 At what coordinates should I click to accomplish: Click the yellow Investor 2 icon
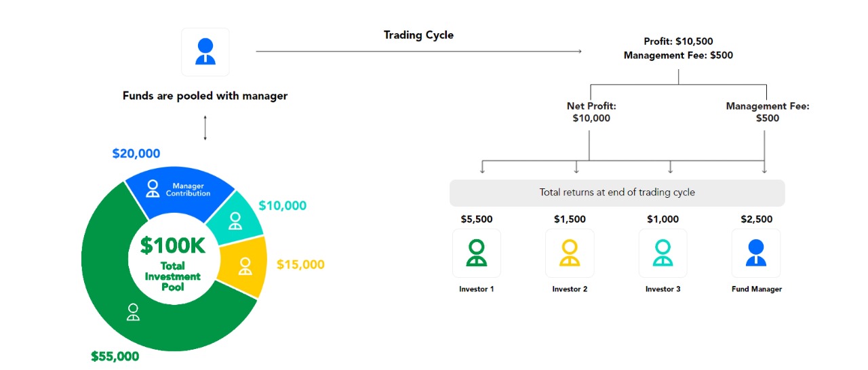tap(570, 253)
